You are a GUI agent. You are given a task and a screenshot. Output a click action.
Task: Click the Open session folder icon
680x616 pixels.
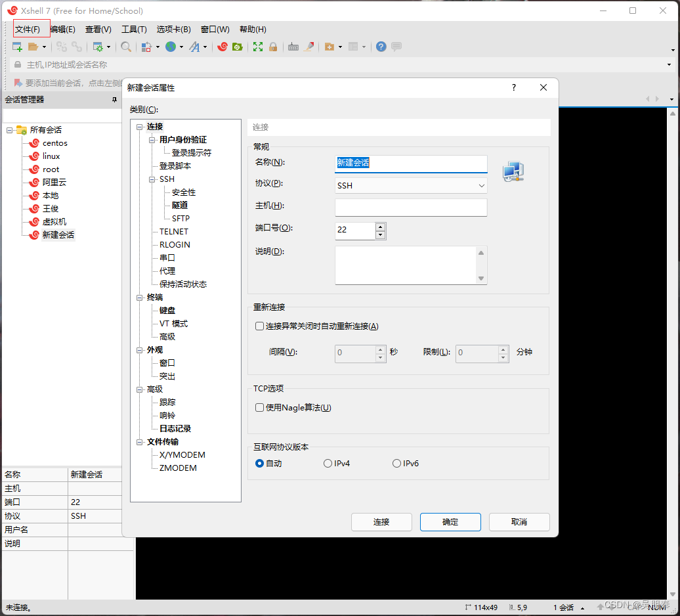click(x=33, y=47)
